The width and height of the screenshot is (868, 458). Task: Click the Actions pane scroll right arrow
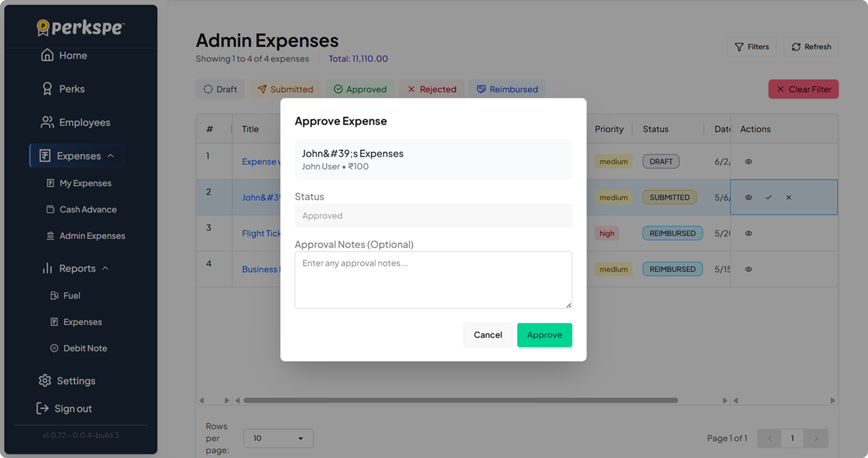[x=833, y=401]
